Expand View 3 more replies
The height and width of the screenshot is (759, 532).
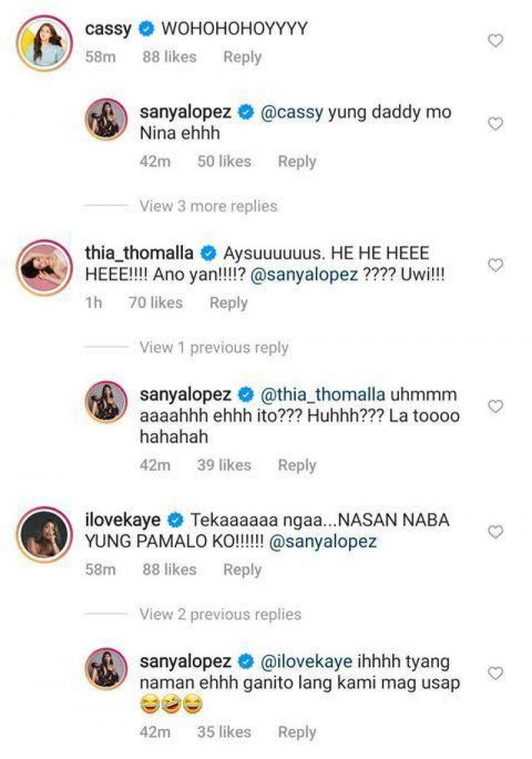click(207, 206)
